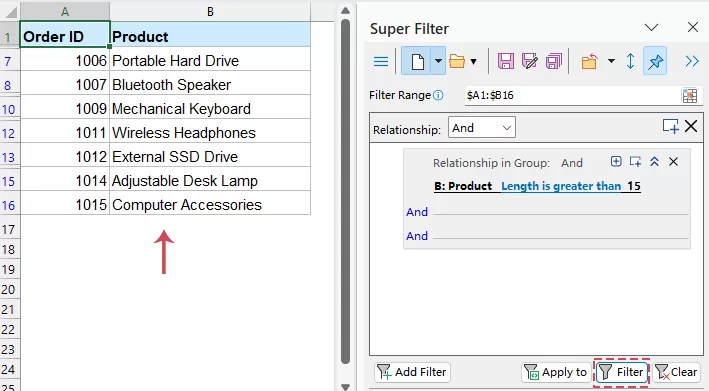Open a saved filter scenario folder

457,61
